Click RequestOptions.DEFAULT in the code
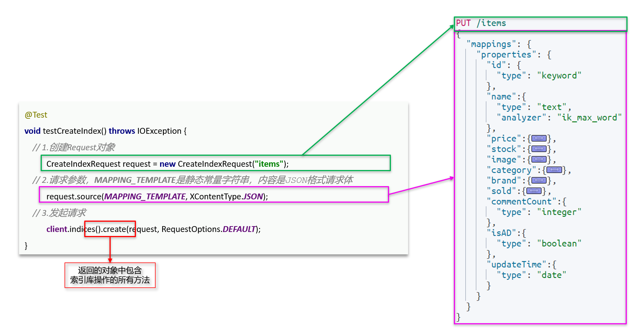644x328 pixels. click(208, 229)
